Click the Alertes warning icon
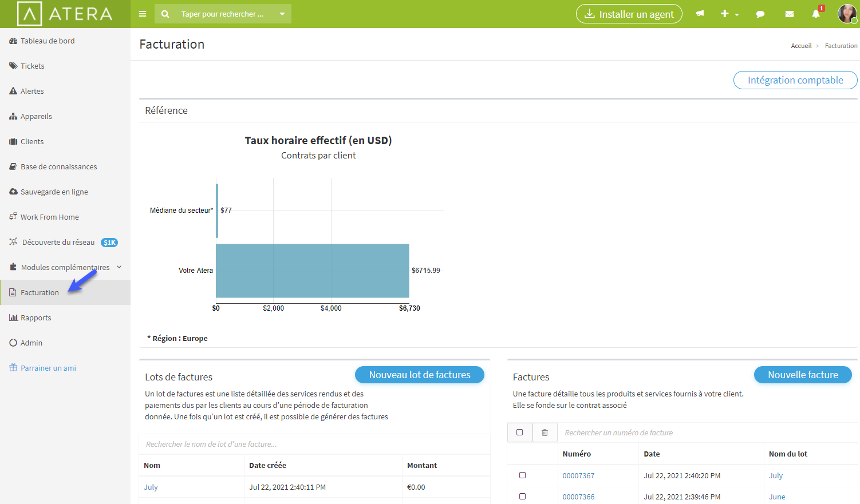Screen dimensions: 860x504 (x=13, y=91)
